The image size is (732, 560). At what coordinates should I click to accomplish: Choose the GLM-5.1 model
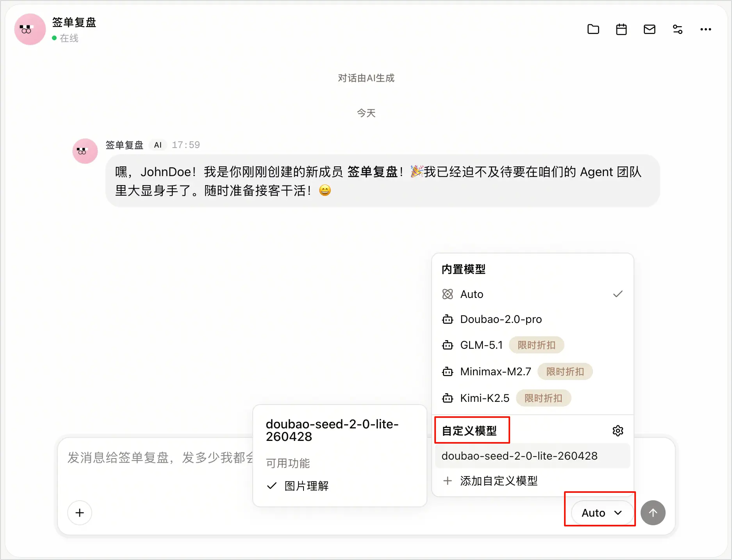click(532, 345)
